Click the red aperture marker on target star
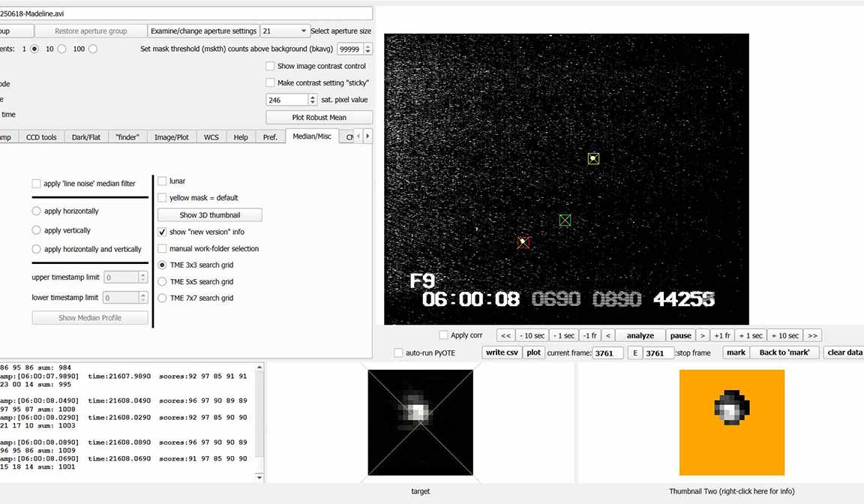This screenshot has height=504, width=864. pyautogui.click(x=523, y=242)
